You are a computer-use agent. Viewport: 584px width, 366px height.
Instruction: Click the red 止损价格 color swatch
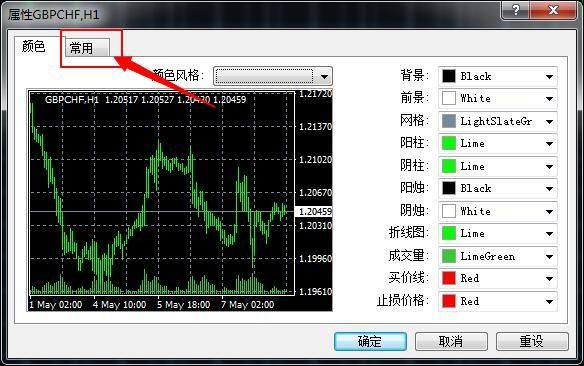click(x=448, y=301)
